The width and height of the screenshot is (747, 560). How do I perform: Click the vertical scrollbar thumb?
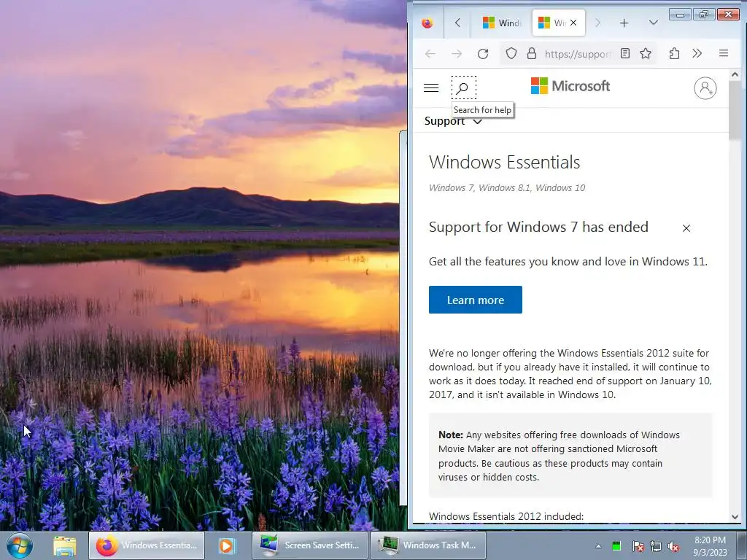pos(735,111)
